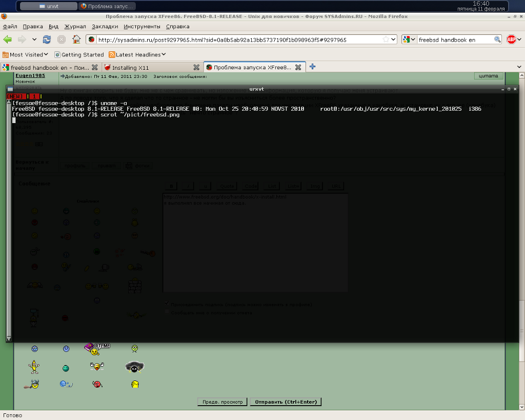Insert the smiley with raised hands
The image size is (525, 420).
point(97,366)
